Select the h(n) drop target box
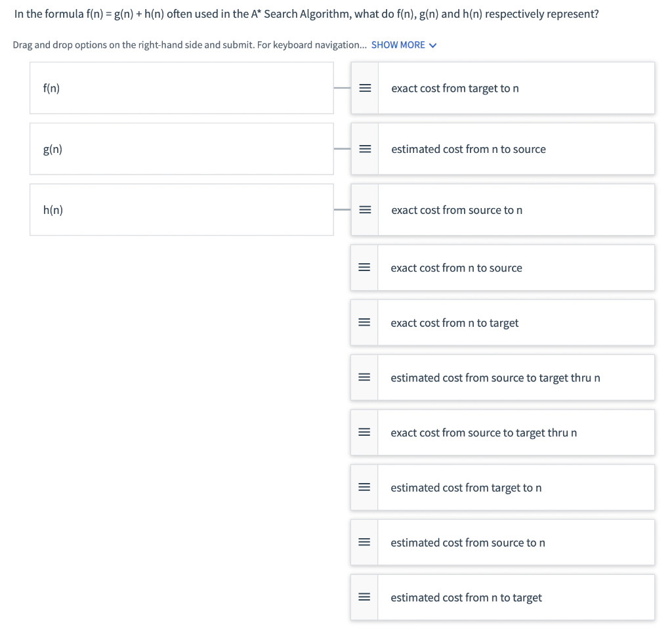The image size is (672, 634). tap(182, 209)
